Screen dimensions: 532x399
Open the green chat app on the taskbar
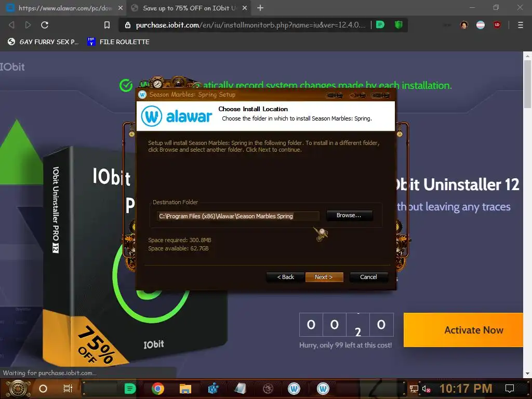(x=130, y=389)
